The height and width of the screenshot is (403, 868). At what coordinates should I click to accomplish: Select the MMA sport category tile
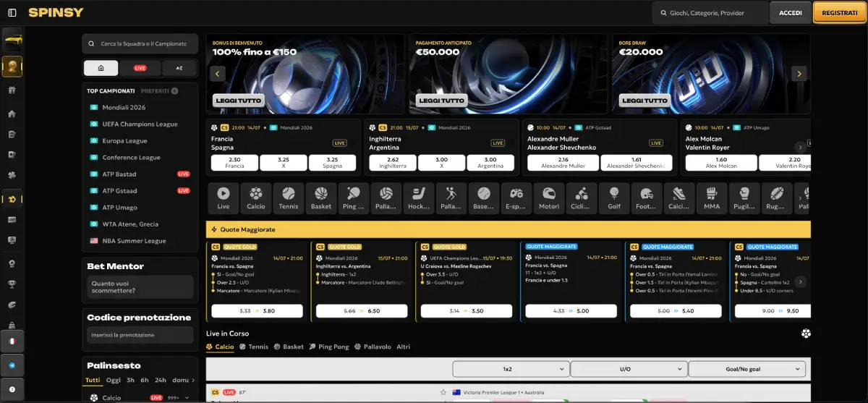[712, 198]
